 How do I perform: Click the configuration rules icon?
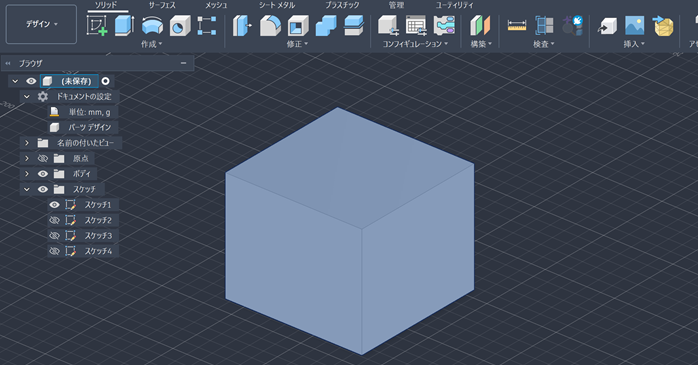444,25
